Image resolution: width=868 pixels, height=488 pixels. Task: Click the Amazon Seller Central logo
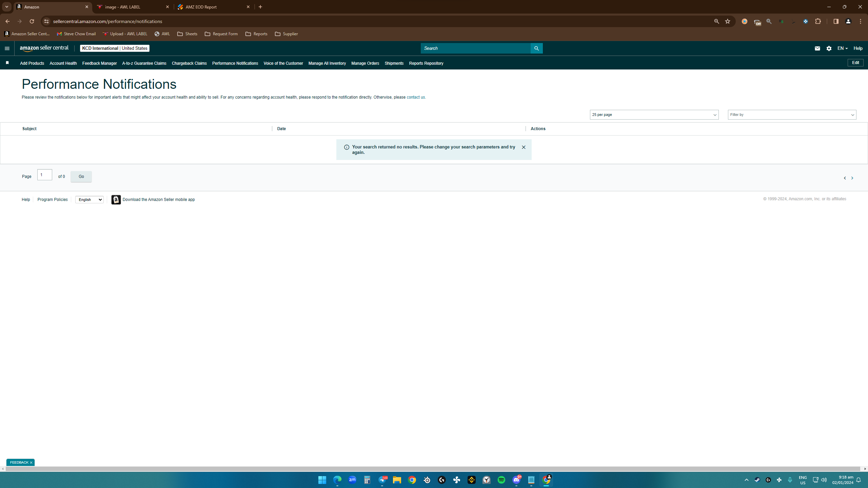[44, 48]
